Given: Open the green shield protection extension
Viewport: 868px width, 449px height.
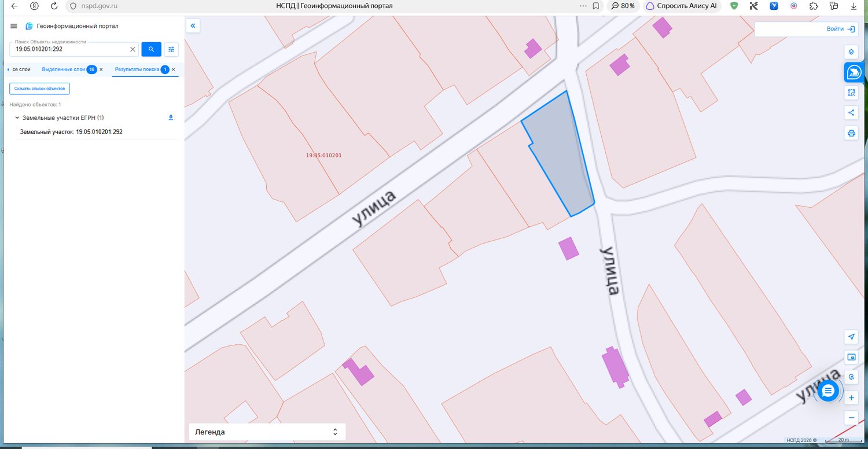Looking at the screenshot, I should (x=734, y=6).
